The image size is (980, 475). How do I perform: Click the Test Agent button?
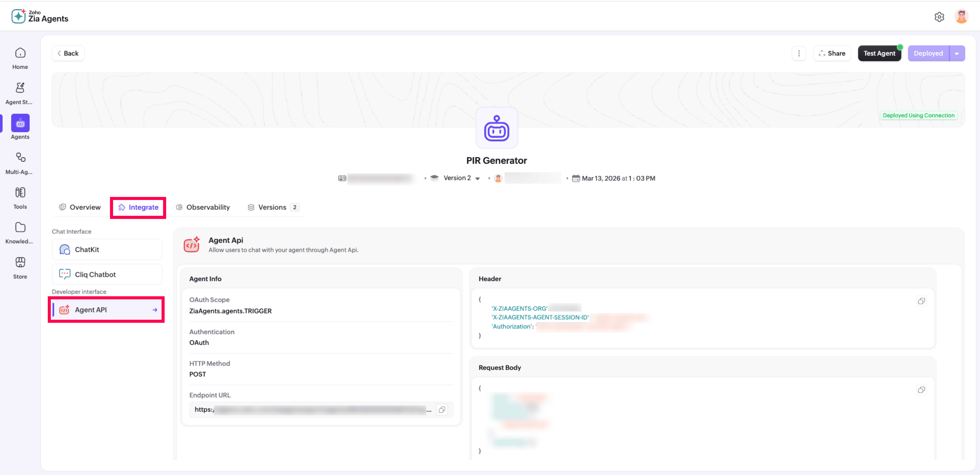pos(879,53)
